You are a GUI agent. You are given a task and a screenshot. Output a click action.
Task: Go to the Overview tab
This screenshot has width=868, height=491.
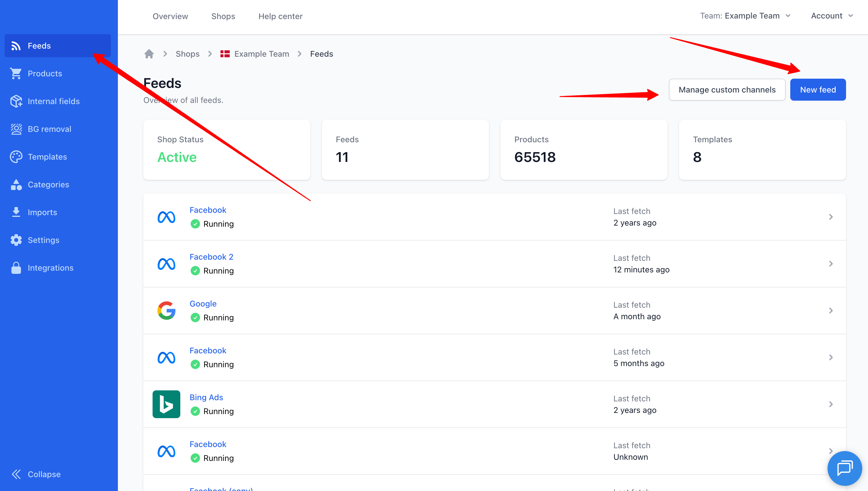click(x=170, y=16)
